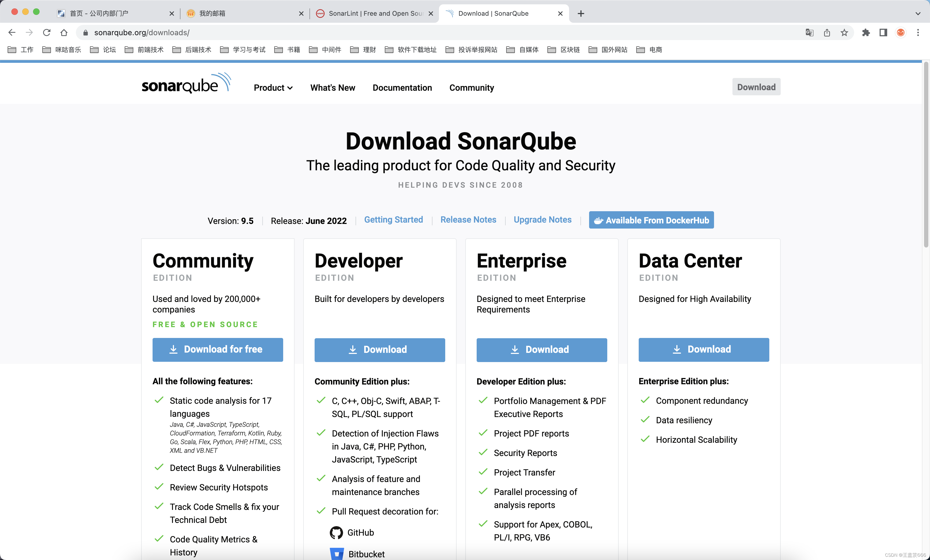Download the Data Center Edition
Screen dimensions: 930x560
pos(703,350)
